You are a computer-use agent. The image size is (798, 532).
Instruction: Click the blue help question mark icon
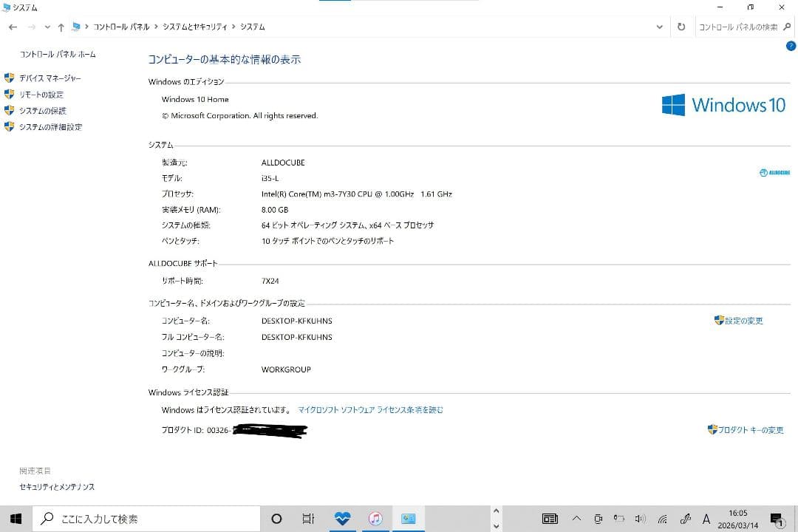pos(791,46)
